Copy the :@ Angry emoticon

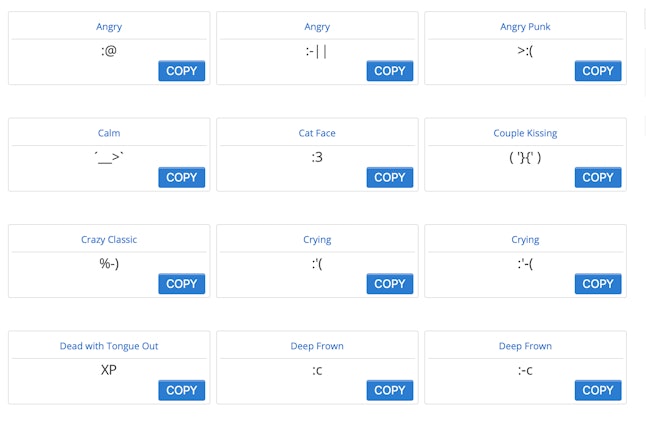click(181, 71)
